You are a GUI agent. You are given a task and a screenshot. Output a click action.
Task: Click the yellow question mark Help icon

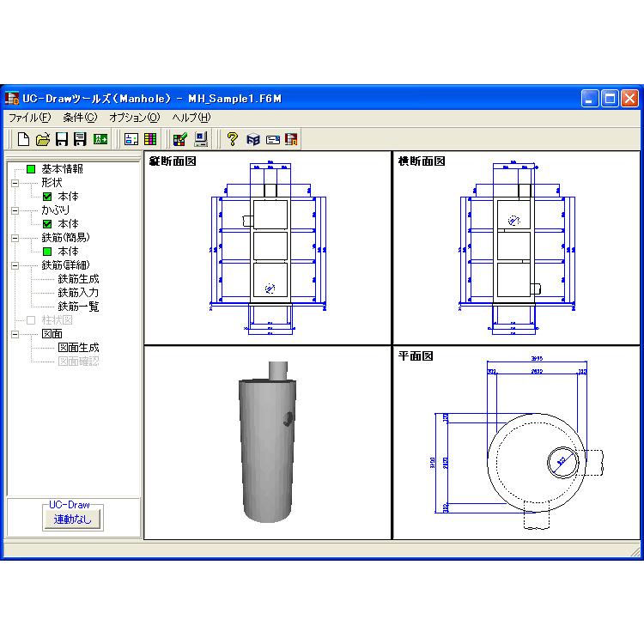click(232, 139)
